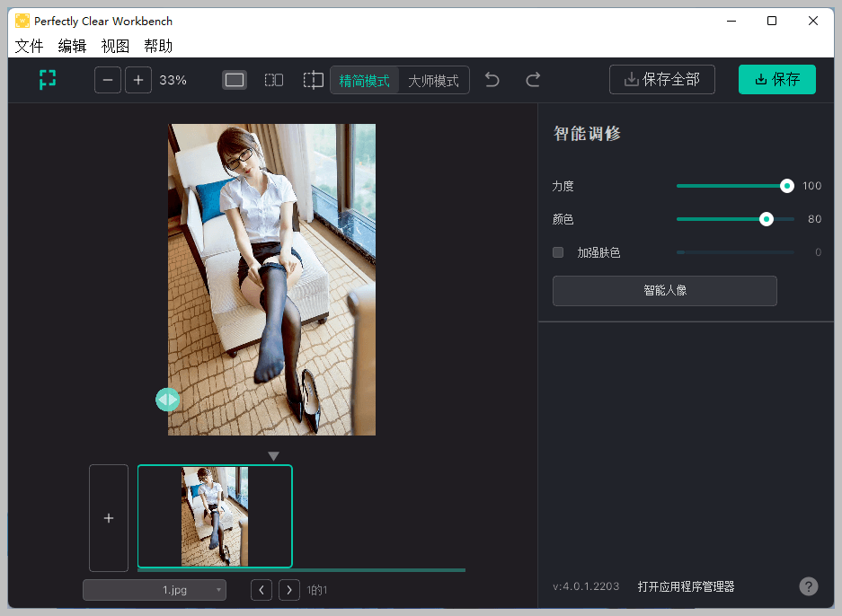This screenshot has width=842, height=616.
Task: Click the main preview image
Action: tap(271, 279)
